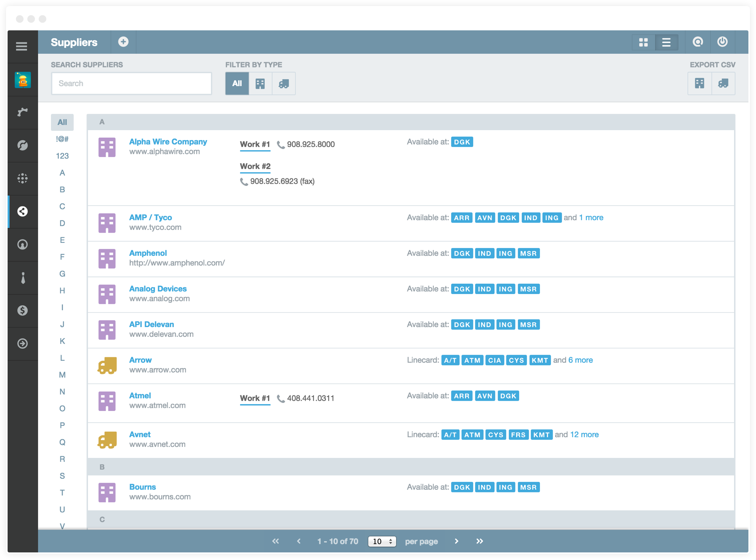Select the 123 index filter
Screen dimensions: 756x560
click(62, 156)
